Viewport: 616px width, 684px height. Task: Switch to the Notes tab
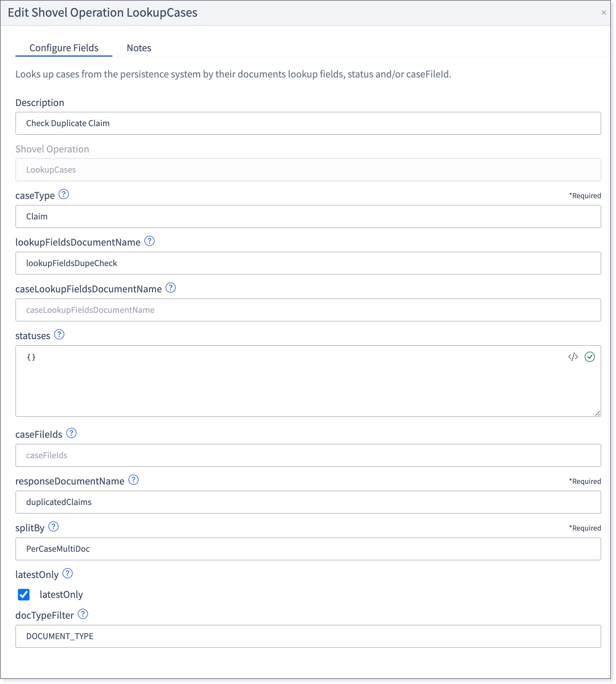click(x=139, y=48)
